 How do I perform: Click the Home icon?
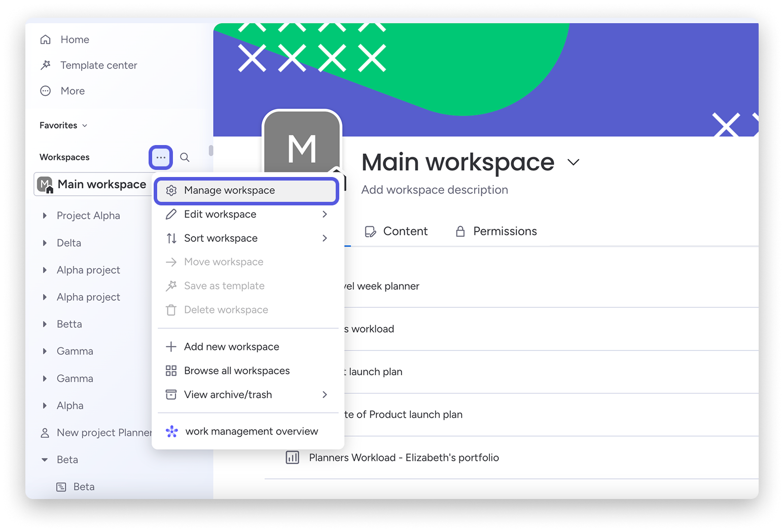[46, 39]
